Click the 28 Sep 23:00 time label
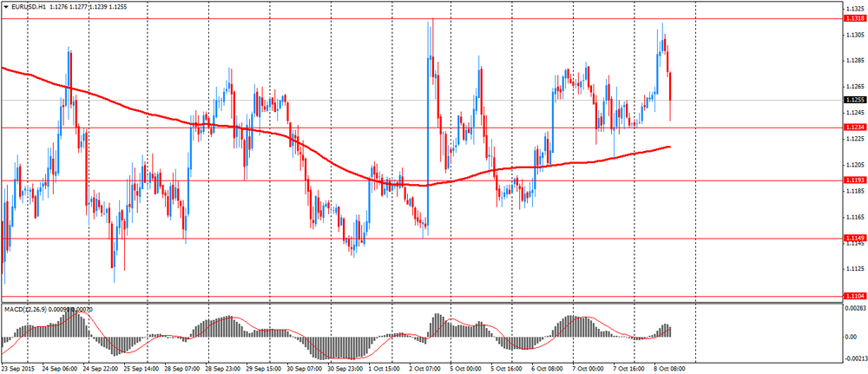The image size is (868, 374). [x=223, y=367]
